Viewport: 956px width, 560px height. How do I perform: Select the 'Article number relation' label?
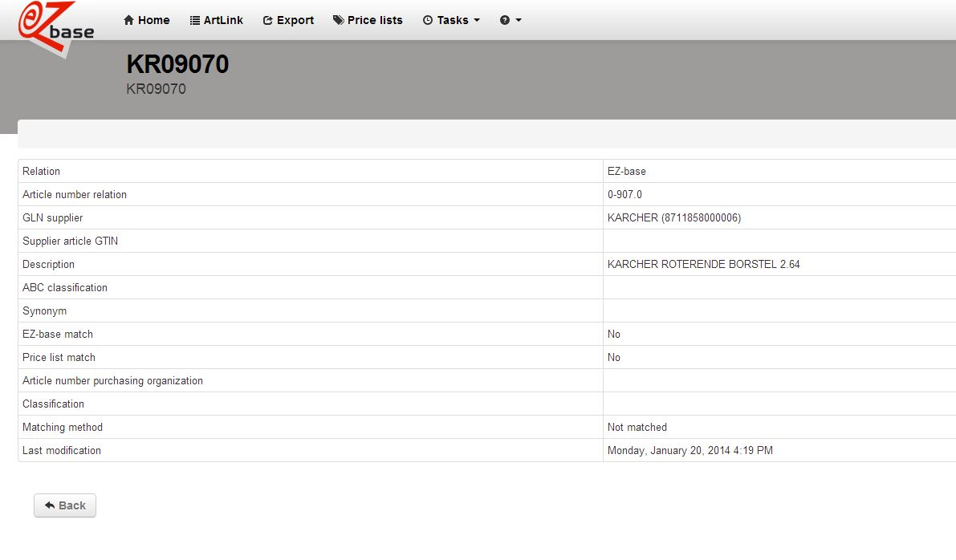[75, 194]
